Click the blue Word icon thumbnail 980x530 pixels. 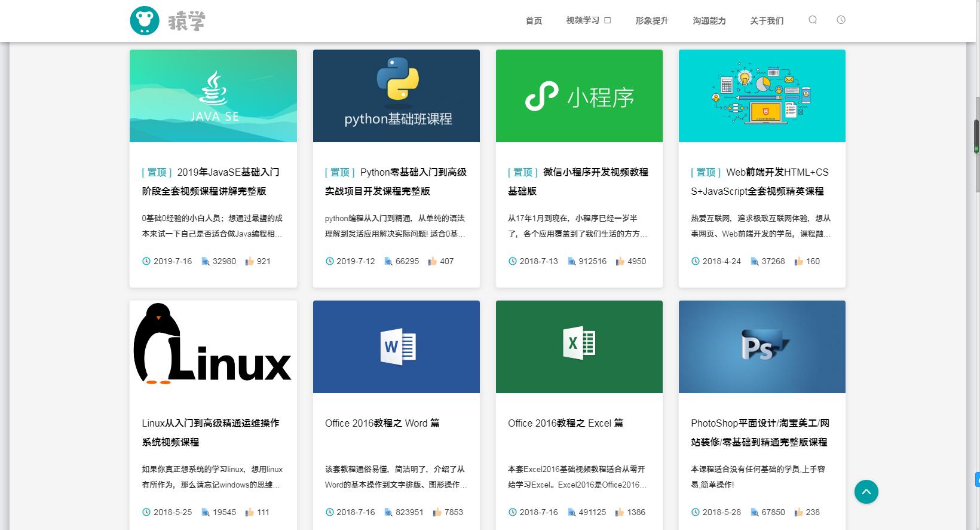[x=396, y=347]
